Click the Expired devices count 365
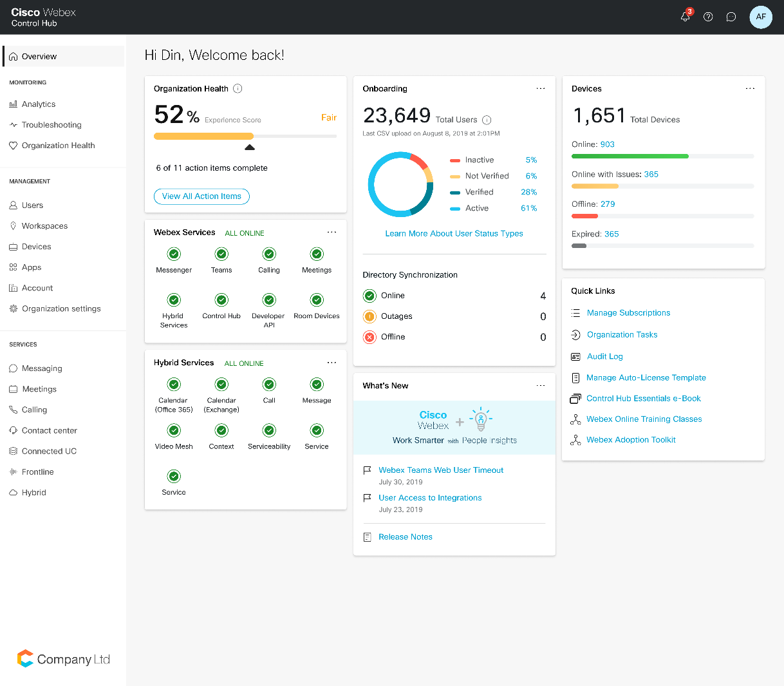Viewport: 784px width, 686px height. pos(611,234)
